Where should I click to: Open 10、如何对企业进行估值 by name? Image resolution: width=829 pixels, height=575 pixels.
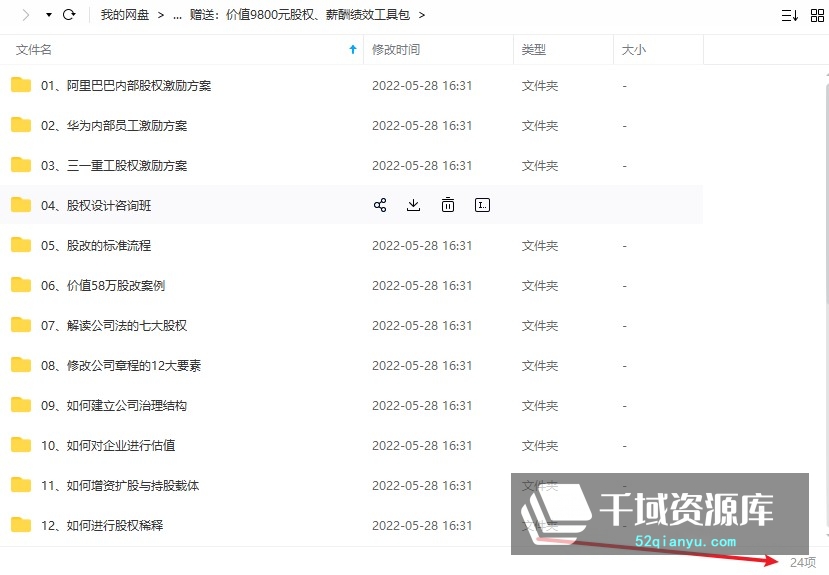point(108,446)
